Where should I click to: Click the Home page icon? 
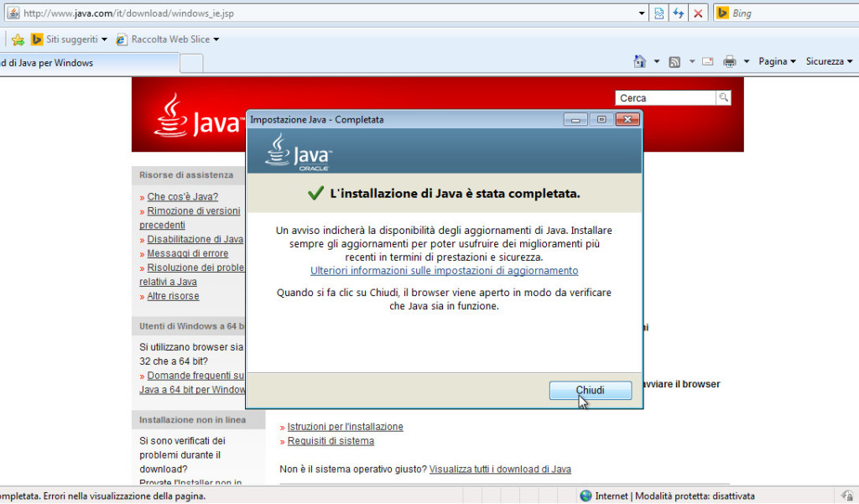(x=639, y=61)
